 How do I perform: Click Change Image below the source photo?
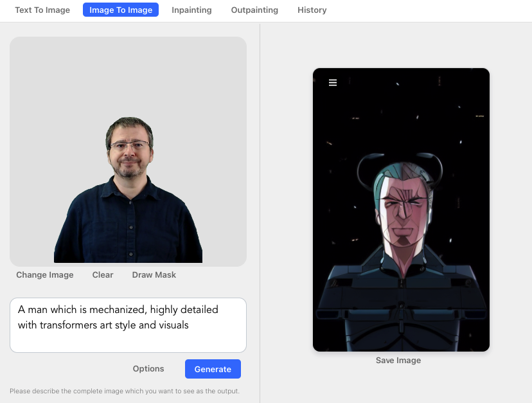coord(45,275)
